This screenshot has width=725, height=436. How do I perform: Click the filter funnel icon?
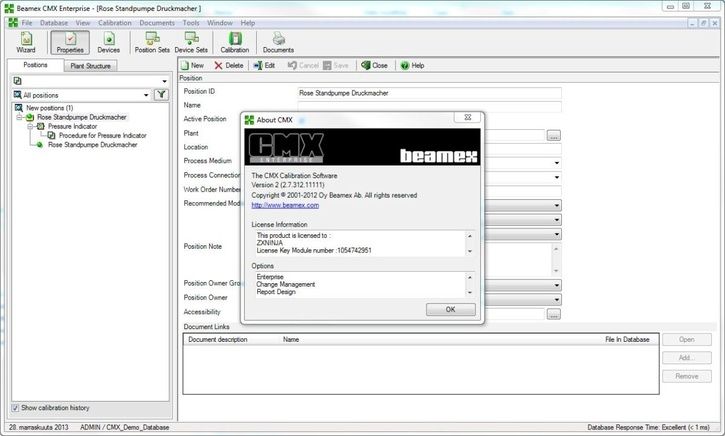tap(161, 95)
